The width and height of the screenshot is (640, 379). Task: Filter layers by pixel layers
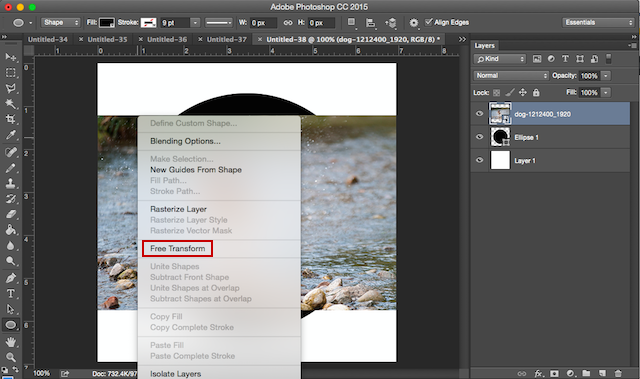click(x=537, y=59)
